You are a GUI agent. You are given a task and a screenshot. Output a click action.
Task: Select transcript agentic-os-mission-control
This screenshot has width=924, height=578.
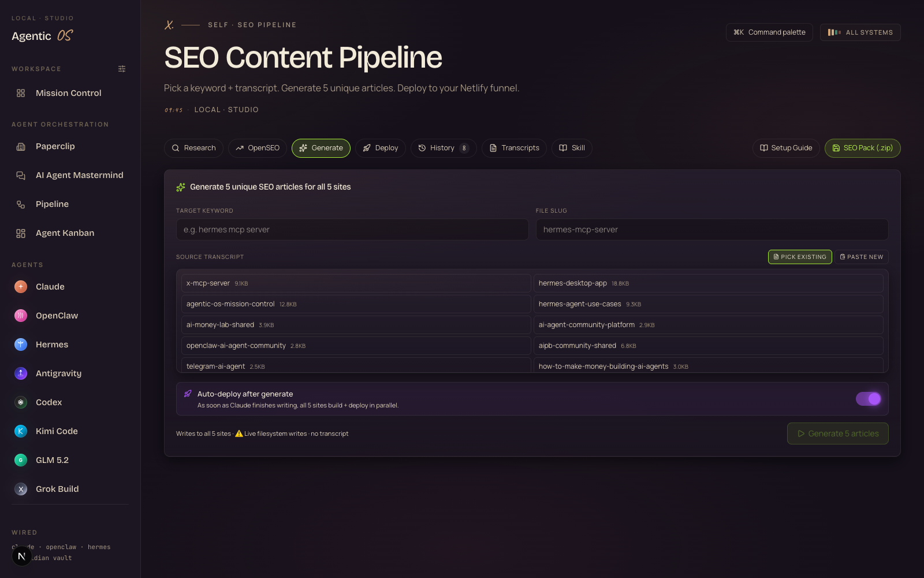coord(356,304)
